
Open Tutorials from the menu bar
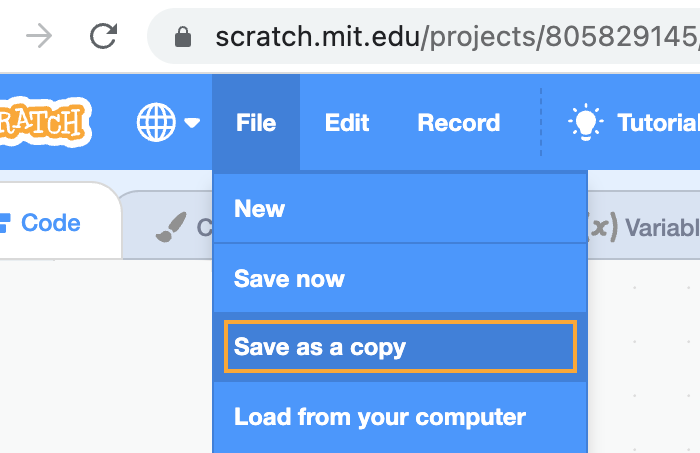tap(657, 123)
